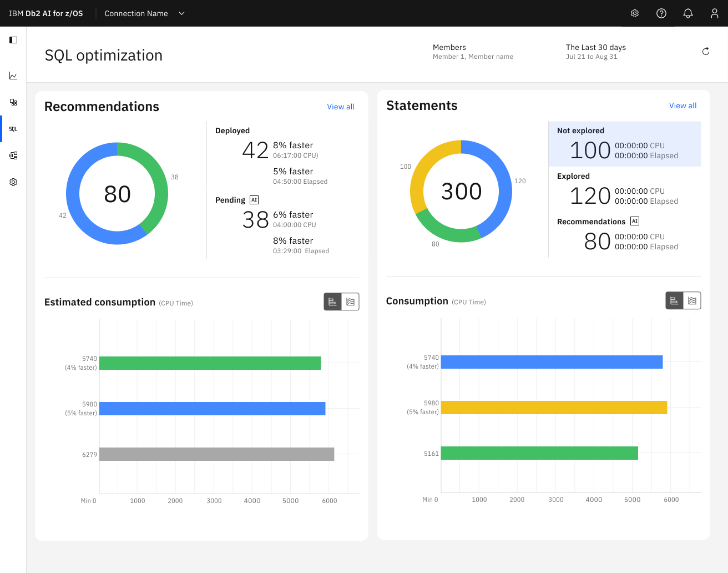The height and width of the screenshot is (573, 728).
Task: Switch Estimated consumption to bar chart view
Action: coord(333,301)
